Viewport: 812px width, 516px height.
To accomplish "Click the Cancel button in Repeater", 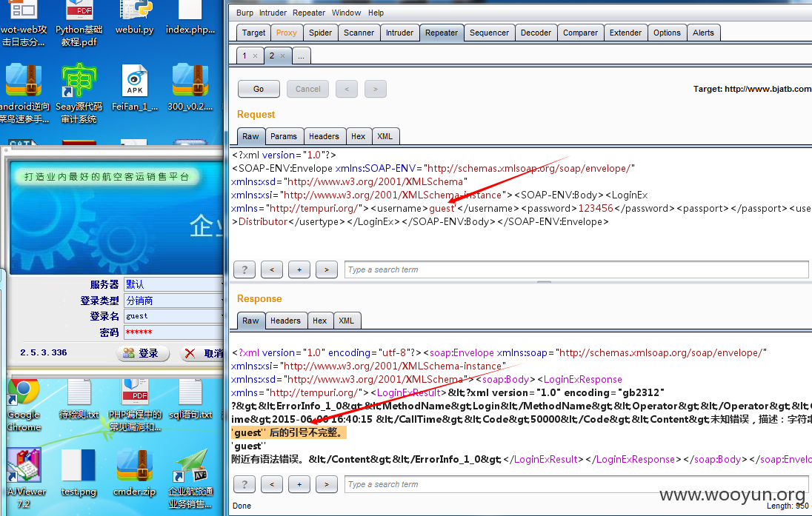I will (x=308, y=89).
